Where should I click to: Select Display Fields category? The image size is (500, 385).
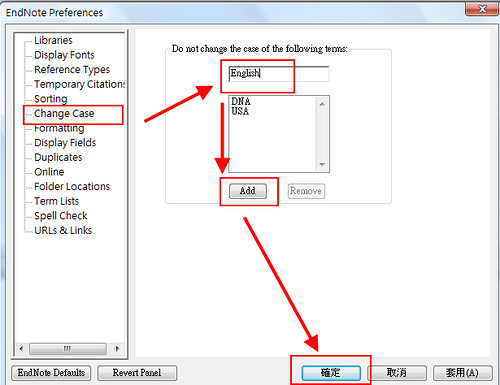tap(65, 143)
